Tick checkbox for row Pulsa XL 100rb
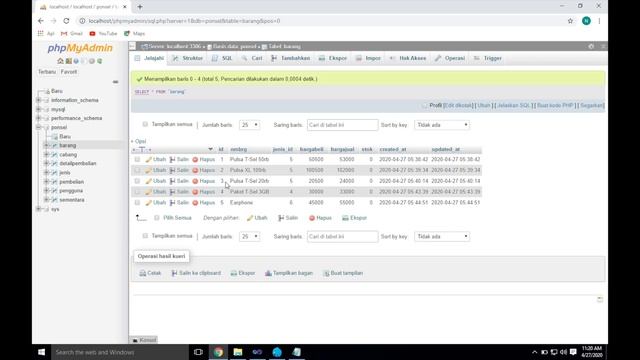Image resolution: width=640 pixels, height=360 pixels. click(137, 170)
